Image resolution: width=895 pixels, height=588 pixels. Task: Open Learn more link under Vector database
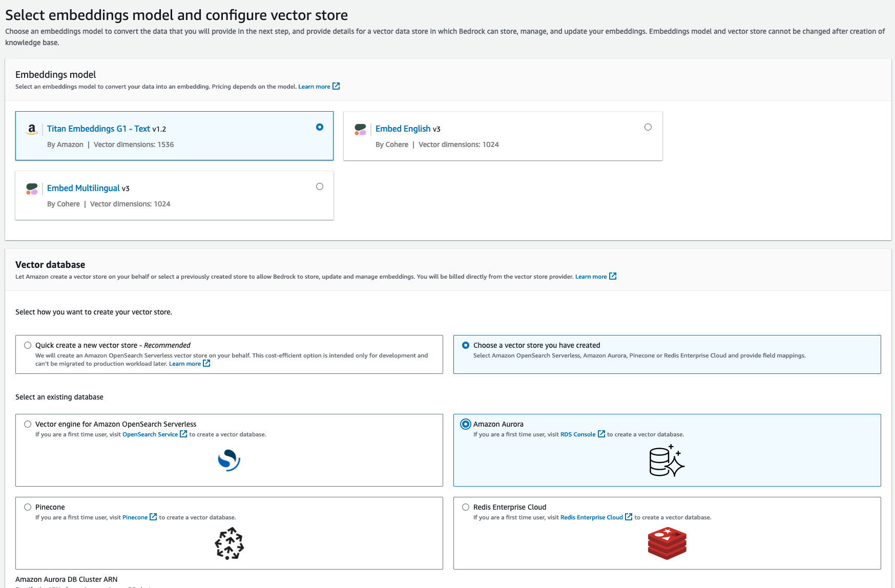click(x=591, y=277)
